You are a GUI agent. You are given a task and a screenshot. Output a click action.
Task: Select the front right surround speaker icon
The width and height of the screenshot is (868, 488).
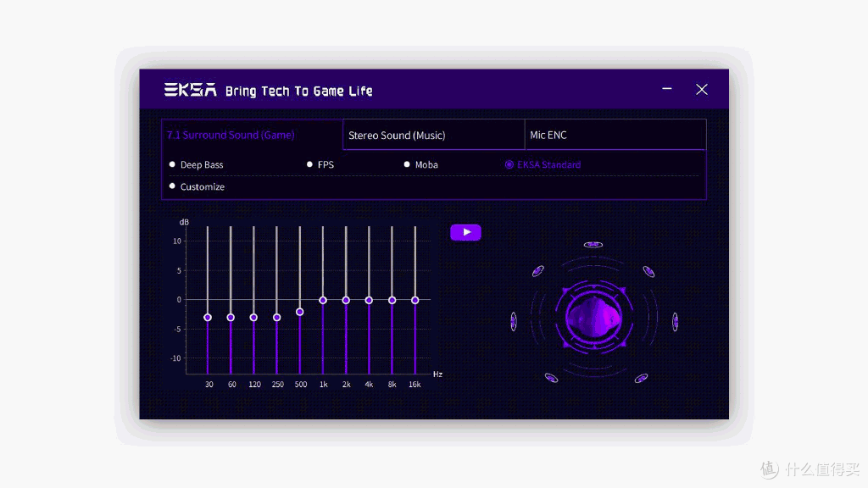click(x=648, y=271)
